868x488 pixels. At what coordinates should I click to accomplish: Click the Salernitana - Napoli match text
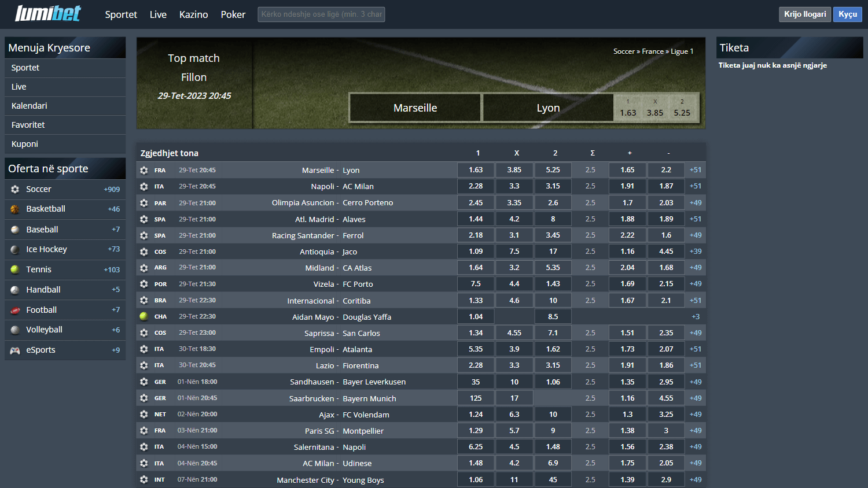point(330,447)
